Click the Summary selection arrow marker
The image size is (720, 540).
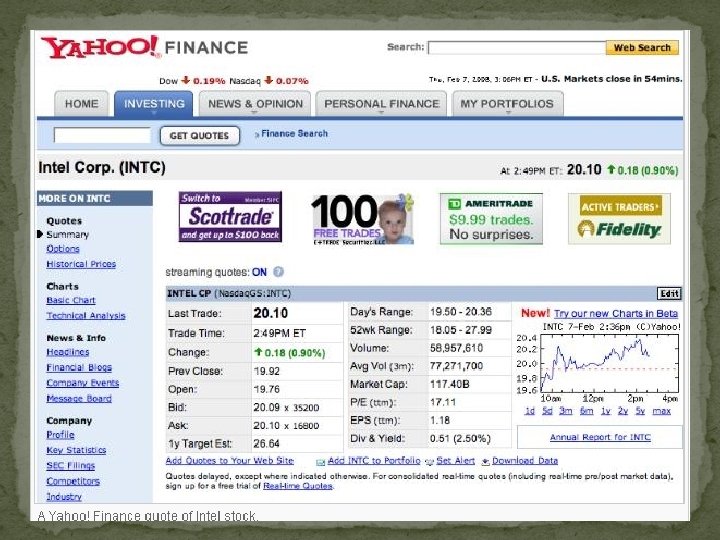(40, 234)
